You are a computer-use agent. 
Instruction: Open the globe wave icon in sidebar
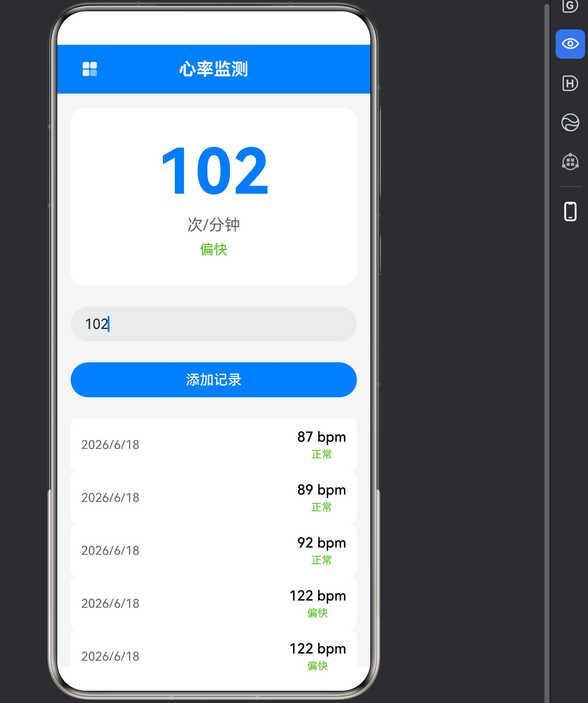[570, 122]
